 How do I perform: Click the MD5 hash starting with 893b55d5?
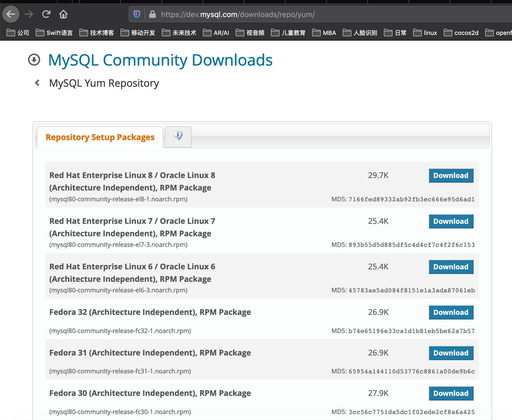[411, 245]
